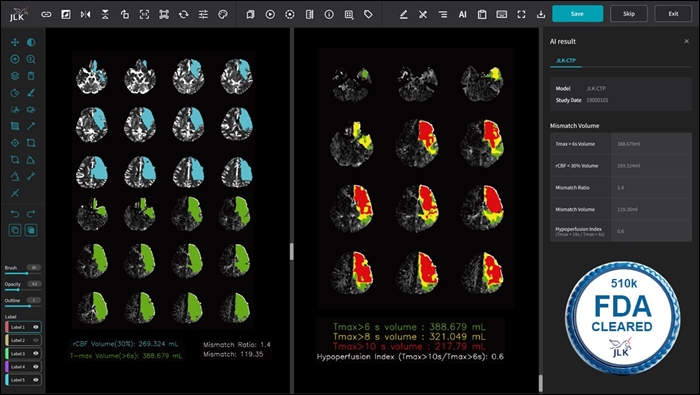Click the download icon in top toolbar

541,14
